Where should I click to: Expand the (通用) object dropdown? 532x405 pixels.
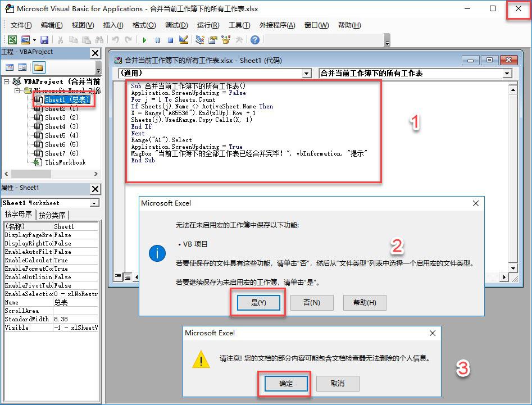(307, 73)
